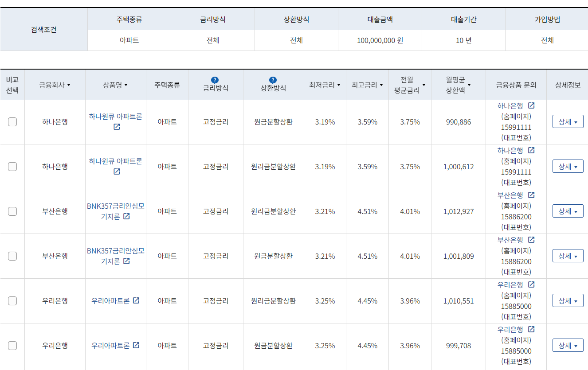Click external link icon for 하나원큐 아파트론 원금분할상환
The width and height of the screenshot is (588, 370).
[117, 127]
